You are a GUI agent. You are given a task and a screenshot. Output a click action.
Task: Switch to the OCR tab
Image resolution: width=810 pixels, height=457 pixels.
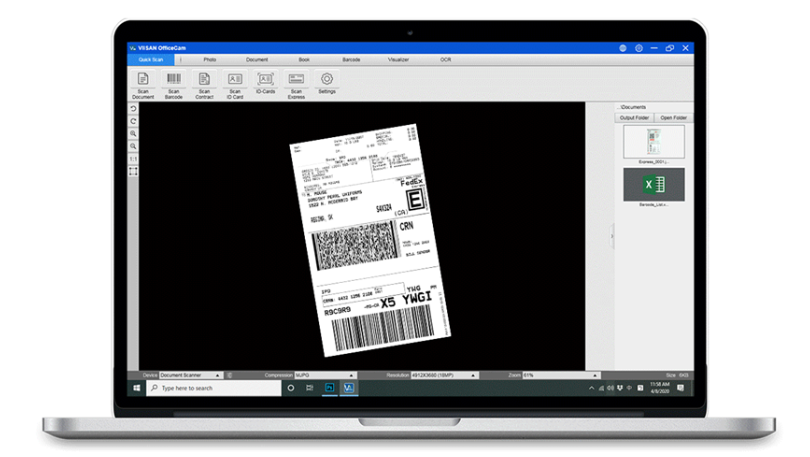pyautogui.click(x=446, y=60)
